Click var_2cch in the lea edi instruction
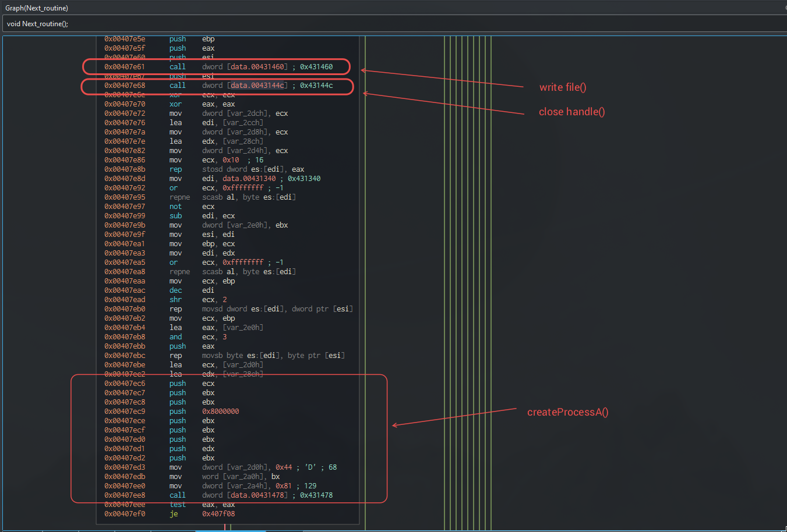 pyautogui.click(x=243, y=123)
